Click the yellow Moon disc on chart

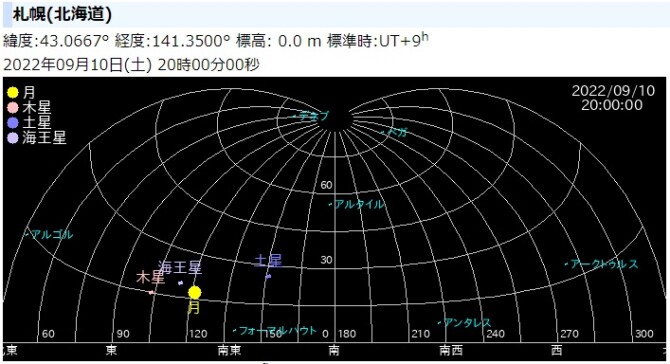[x=194, y=292]
